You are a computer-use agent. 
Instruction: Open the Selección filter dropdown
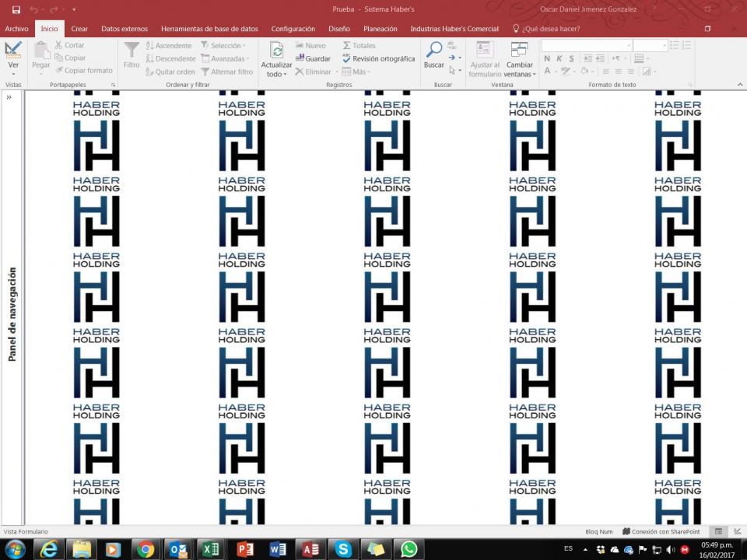pyautogui.click(x=223, y=46)
